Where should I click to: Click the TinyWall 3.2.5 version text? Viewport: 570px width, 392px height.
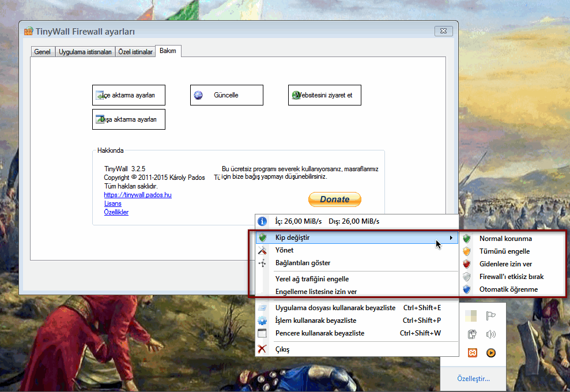click(x=124, y=169)
